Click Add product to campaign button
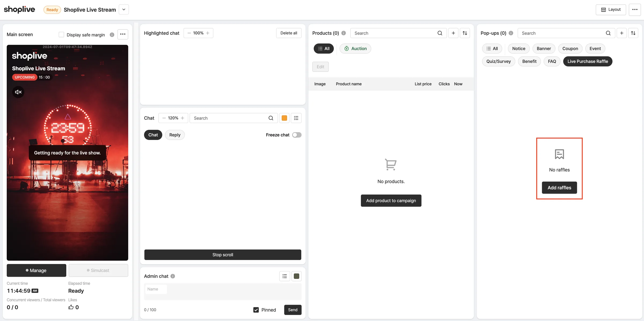Screen dimensions: 644x321 click(x=391, y=201)
